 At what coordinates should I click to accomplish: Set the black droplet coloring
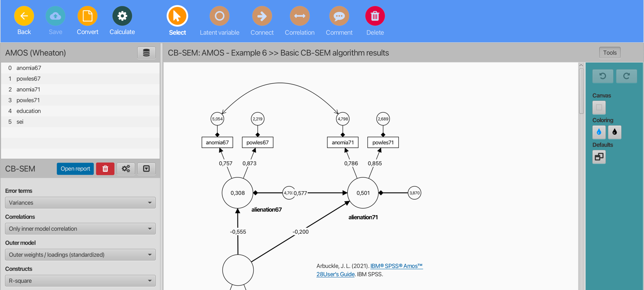(x=615, y=132)
